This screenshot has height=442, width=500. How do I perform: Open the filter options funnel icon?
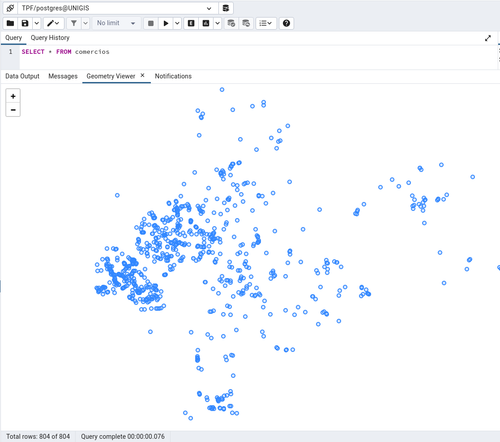click(74, 23)
